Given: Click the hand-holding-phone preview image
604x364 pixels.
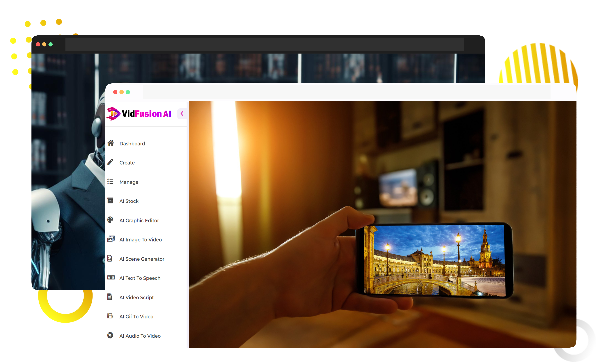Looking at the screenshot, I should point(382,224).
